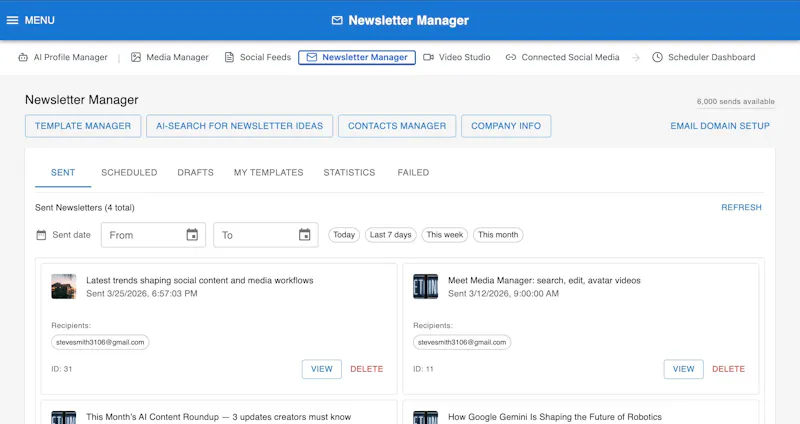Image resolution: width=800 pixels, height=424 pixels.
Task: Apply the This month filter chip
Action: coord(498,235)
